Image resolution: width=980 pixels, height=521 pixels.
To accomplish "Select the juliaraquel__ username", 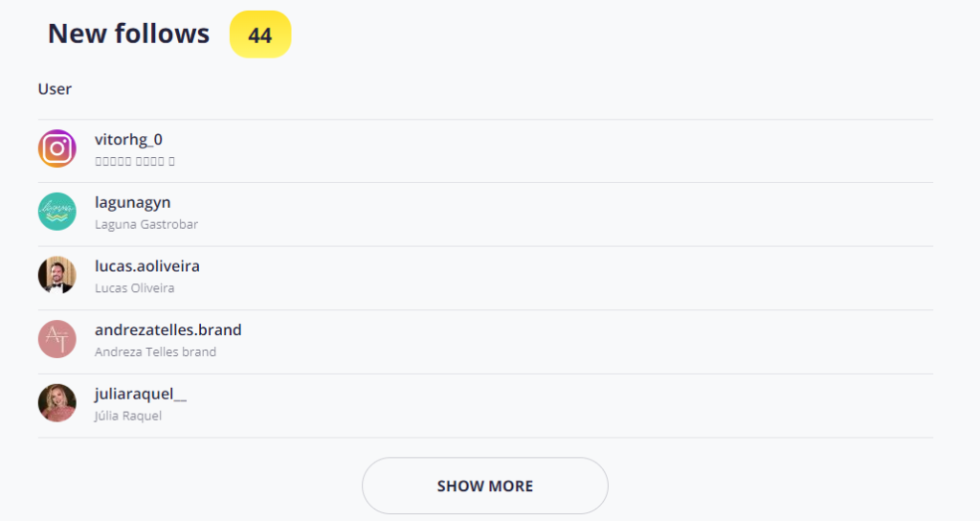I will 141,394.
